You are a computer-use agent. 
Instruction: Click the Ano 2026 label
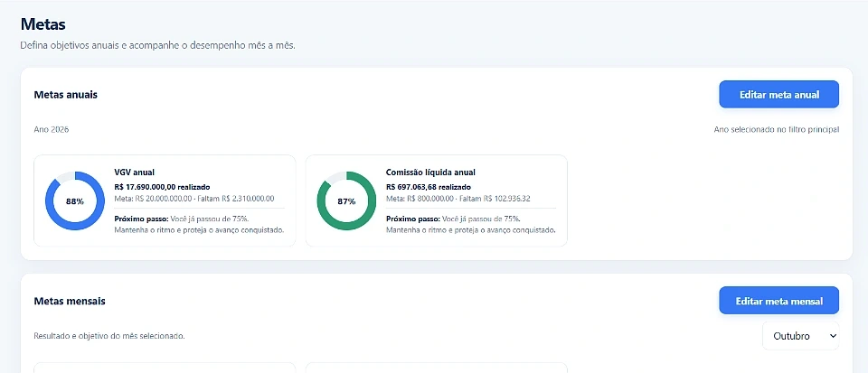(52, 129)
